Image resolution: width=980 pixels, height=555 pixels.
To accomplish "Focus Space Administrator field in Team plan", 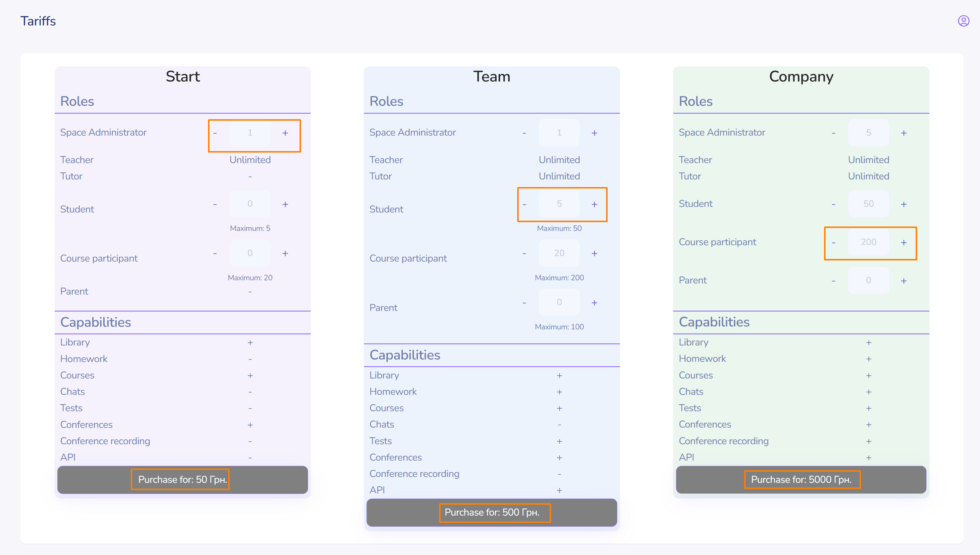I will [x=559, y=133].
